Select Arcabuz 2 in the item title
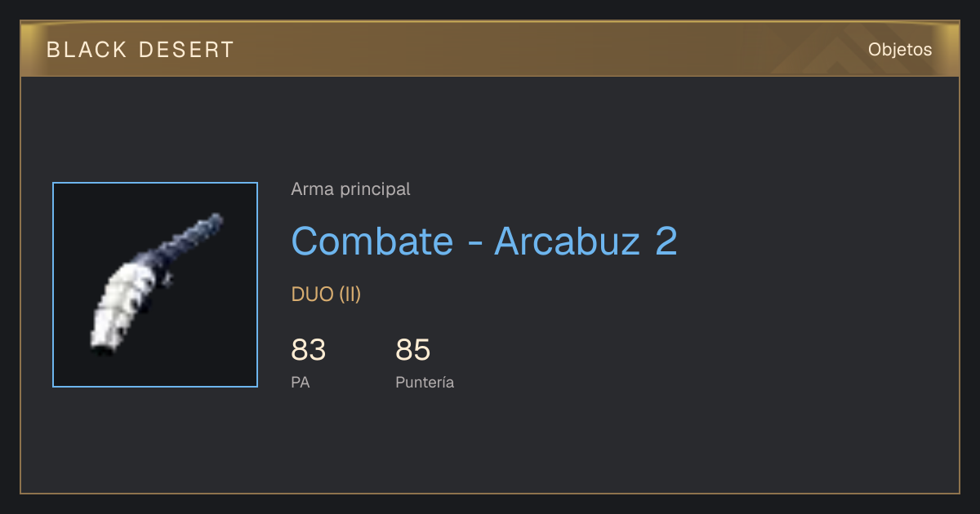This screenshot has width=980, height=514. tap(586, 241)
